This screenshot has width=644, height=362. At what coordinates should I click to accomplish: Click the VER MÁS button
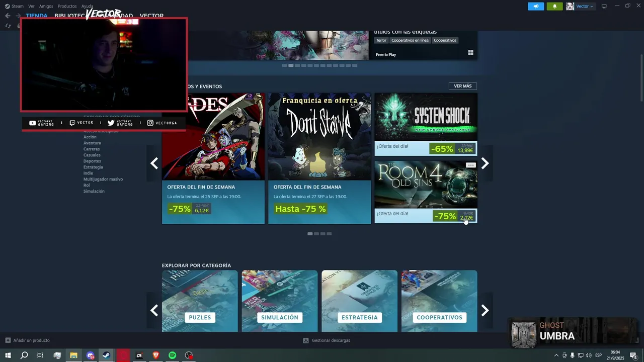click(x=463, y=86)
